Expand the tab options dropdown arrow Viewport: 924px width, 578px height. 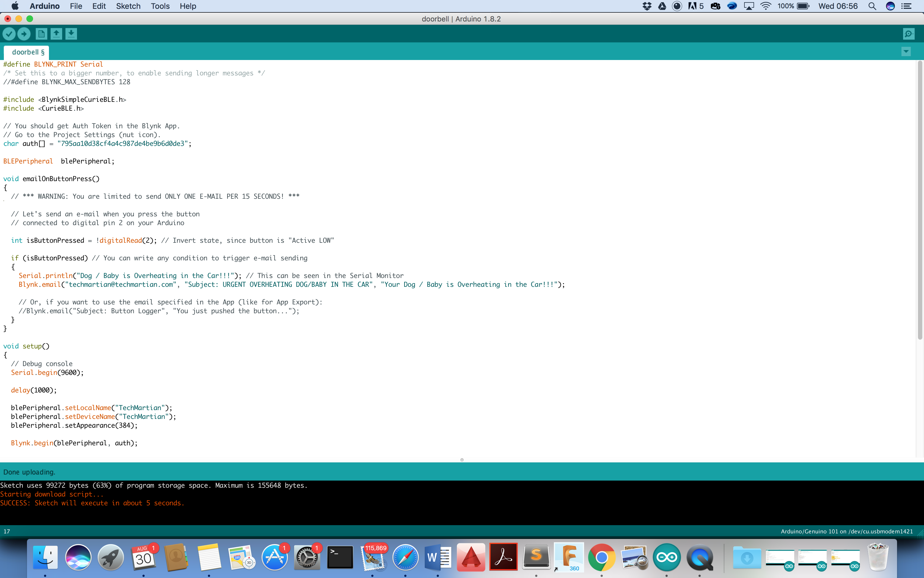tap(906, 52)
